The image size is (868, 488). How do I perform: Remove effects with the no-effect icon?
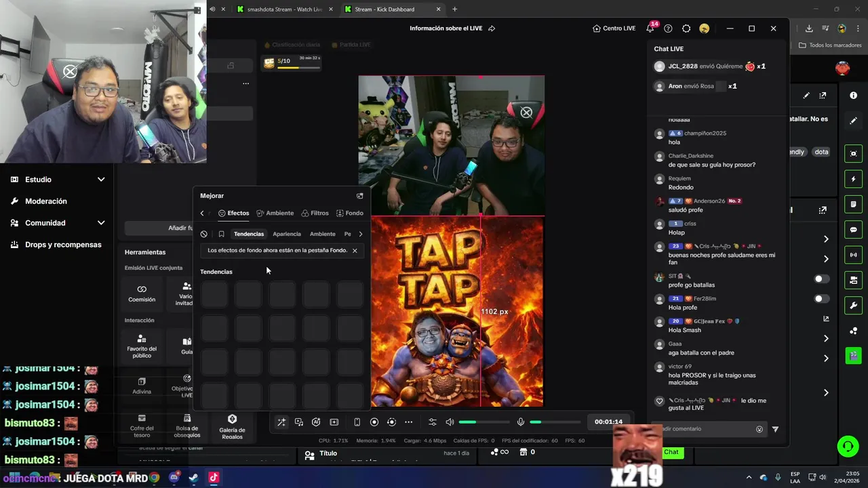204,234
